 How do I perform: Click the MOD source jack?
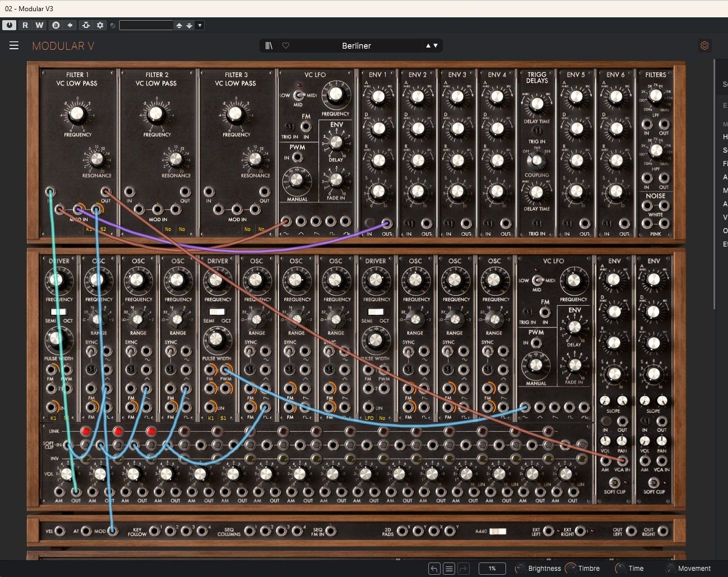coord(113,531)
